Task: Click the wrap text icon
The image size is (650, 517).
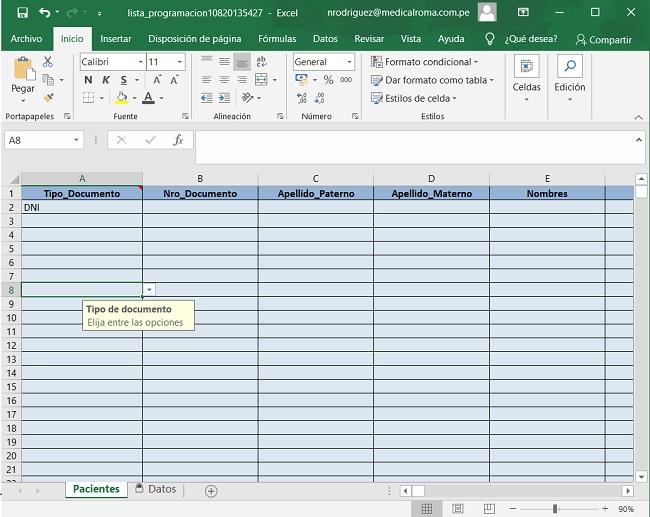Action: (261, 62)
